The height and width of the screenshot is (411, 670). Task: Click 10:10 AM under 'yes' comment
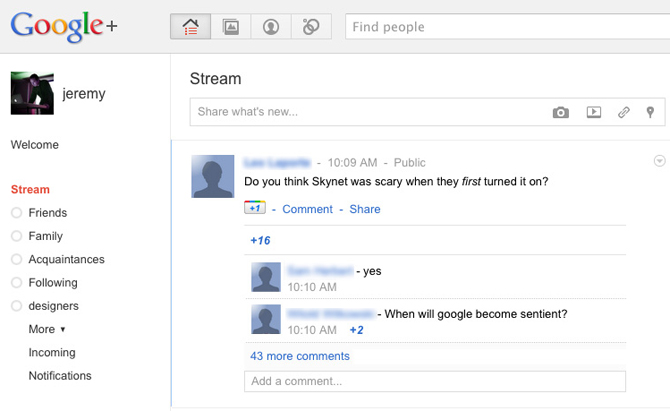pyautogui.click(x=312, y=287)
